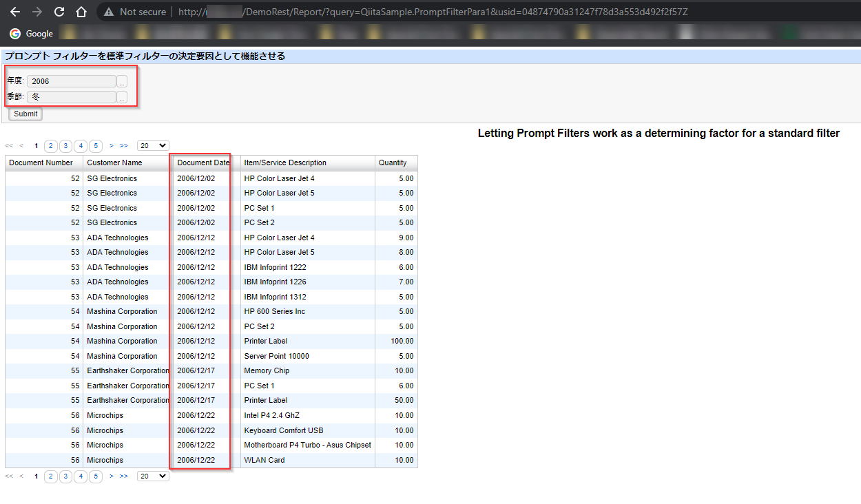The height and width of the screenshot is (504, 861).
Task: Open lookup button beside 季節 field
Action: tap(122, 97)
